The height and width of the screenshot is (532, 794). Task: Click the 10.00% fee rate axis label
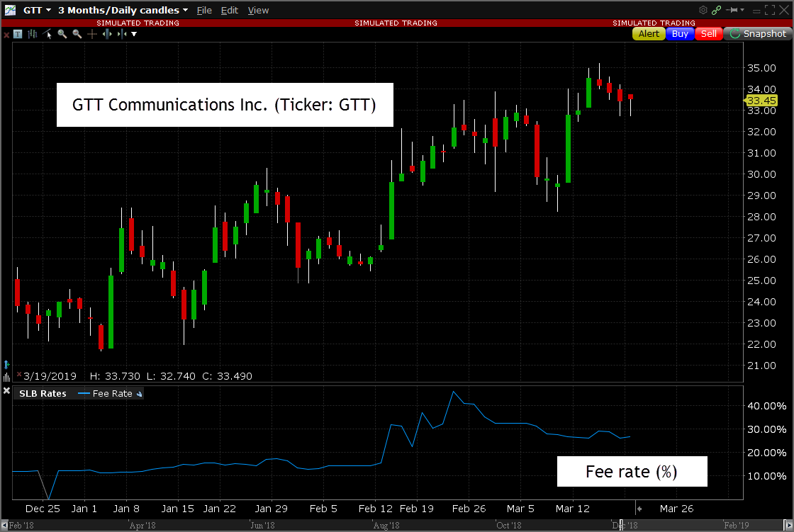pyautogui.click(x=766, y=476)
